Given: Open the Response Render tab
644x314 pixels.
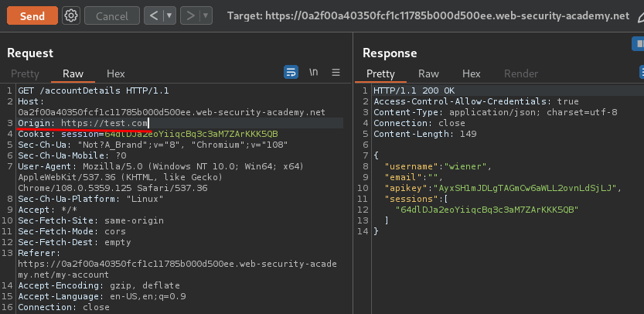Looking at the screenshot, I should (x=521, y=73).
